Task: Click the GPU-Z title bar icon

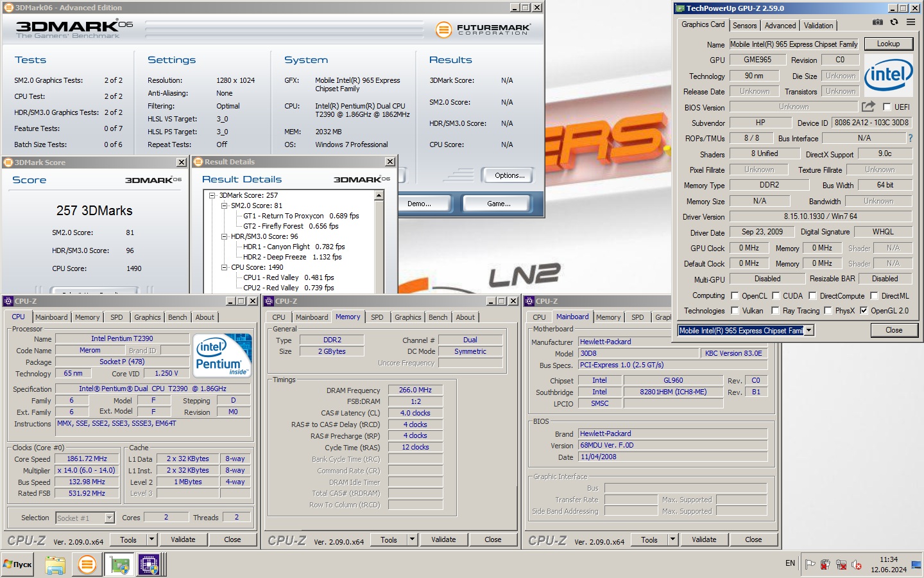Action: click(x=680, y=8)
